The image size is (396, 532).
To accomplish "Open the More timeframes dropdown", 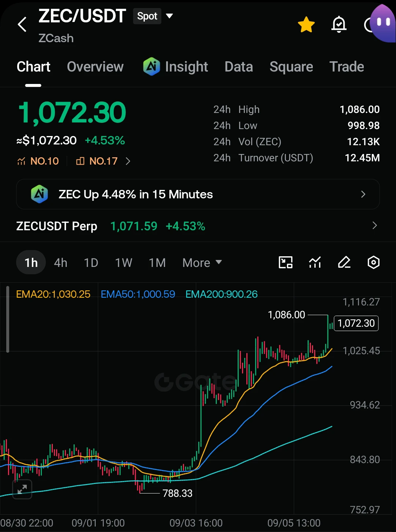I will click(x=202, y=263).
